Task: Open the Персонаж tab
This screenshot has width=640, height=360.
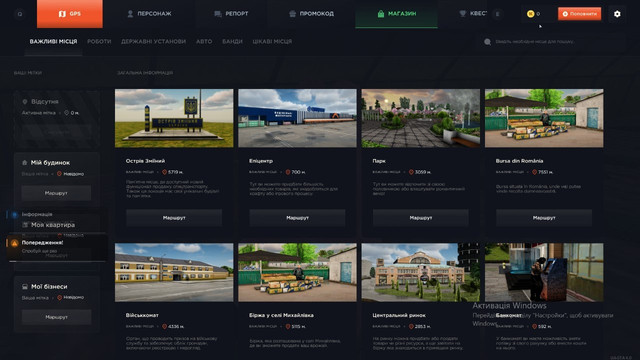Action: pyautogui.click(x=149, y=14)
